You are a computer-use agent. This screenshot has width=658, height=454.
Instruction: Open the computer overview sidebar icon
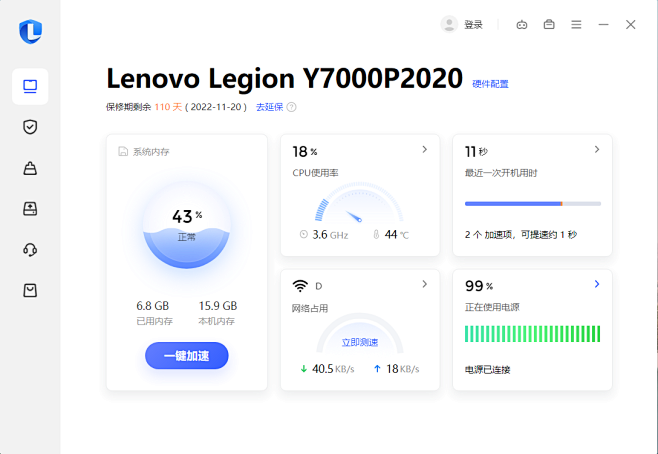point(30,86)
